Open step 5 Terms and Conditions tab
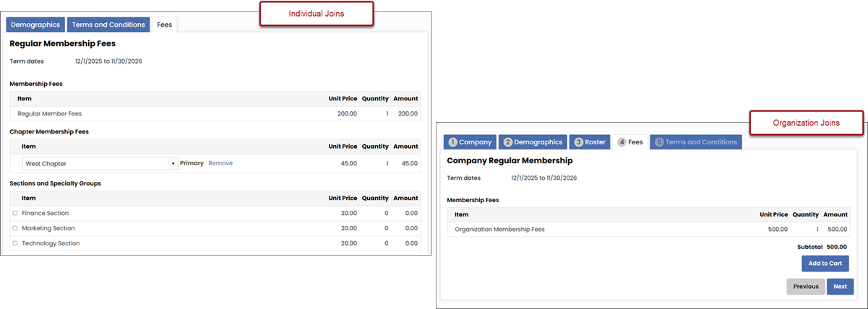This screenshot has height=309, width=868. 695,142
